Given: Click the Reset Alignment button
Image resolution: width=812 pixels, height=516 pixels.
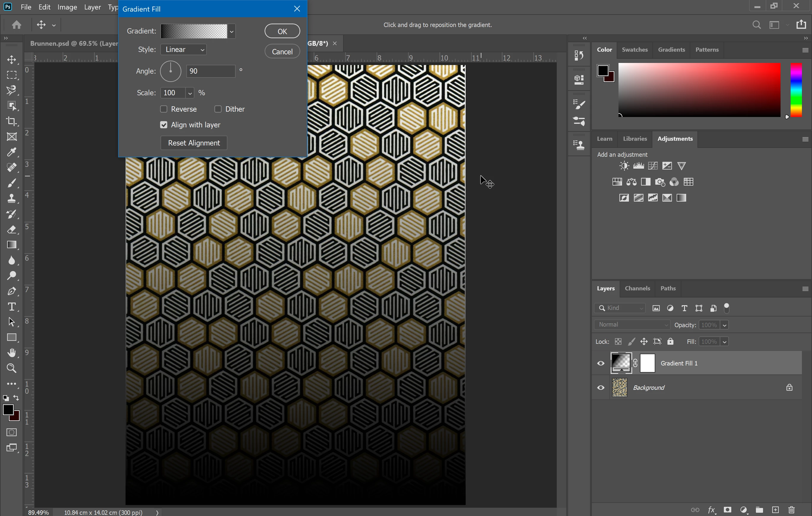Looking at the screenshot, I should click(194, 143).
